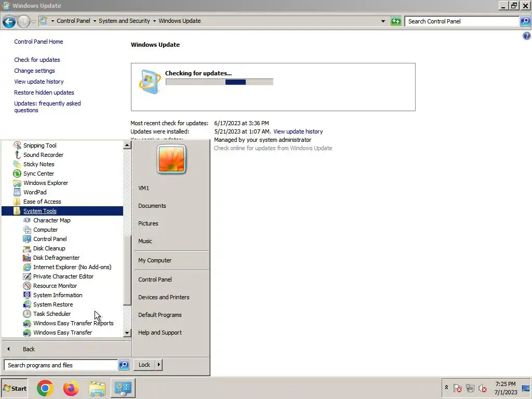Screen dimensions: 532x399
Task: Go to Control Panel Home
Action: 38,42
